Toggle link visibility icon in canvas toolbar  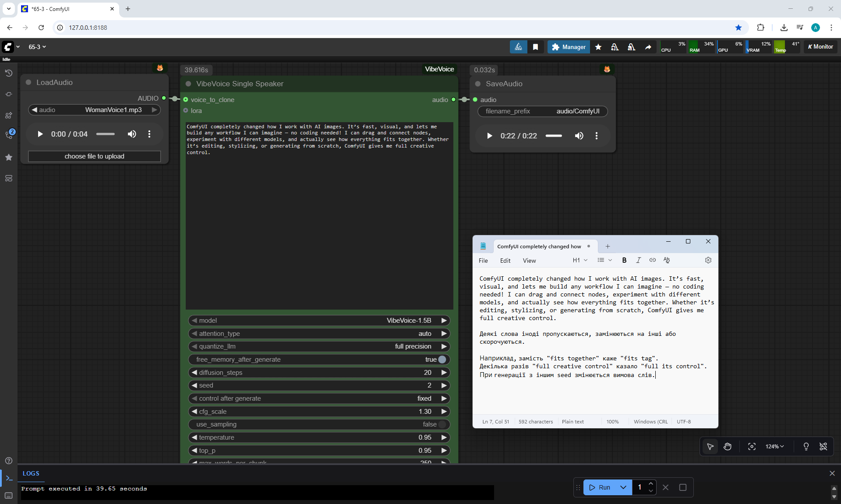823,446
